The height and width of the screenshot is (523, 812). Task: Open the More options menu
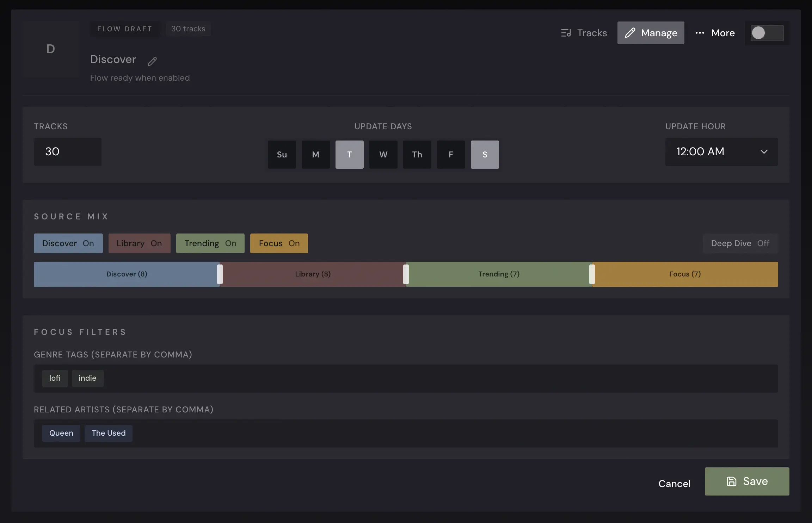[715, 33]
